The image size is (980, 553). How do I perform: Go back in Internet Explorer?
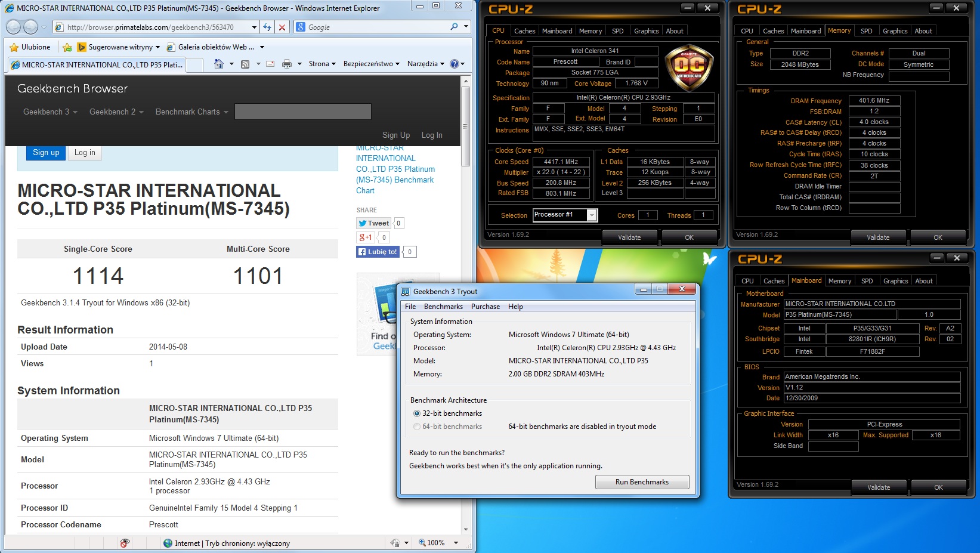pyautogui.click(x=13, y=27)
